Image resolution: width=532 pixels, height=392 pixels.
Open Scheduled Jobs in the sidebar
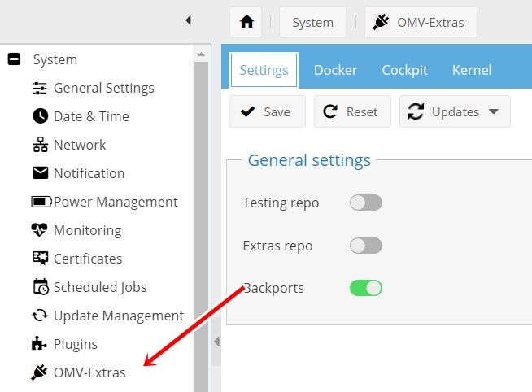coord(100,287)
